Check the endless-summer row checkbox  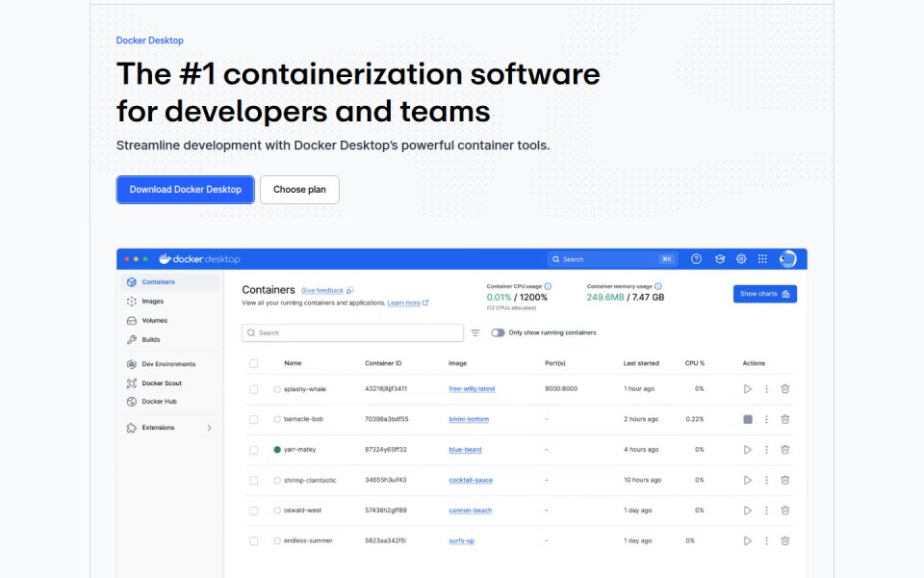tap(253, 540)
